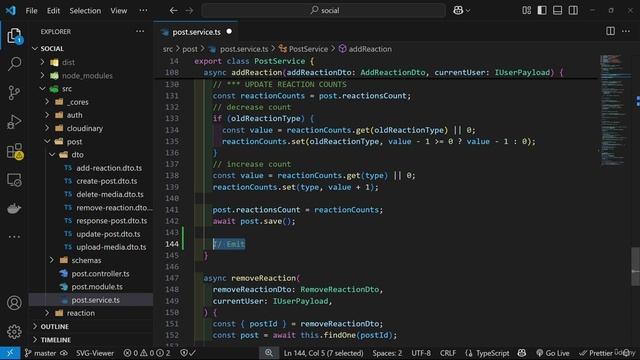Expand the reaction folder
Image resolution: width=640 pixels, height=360 pixels.
(x=47, y=313)
